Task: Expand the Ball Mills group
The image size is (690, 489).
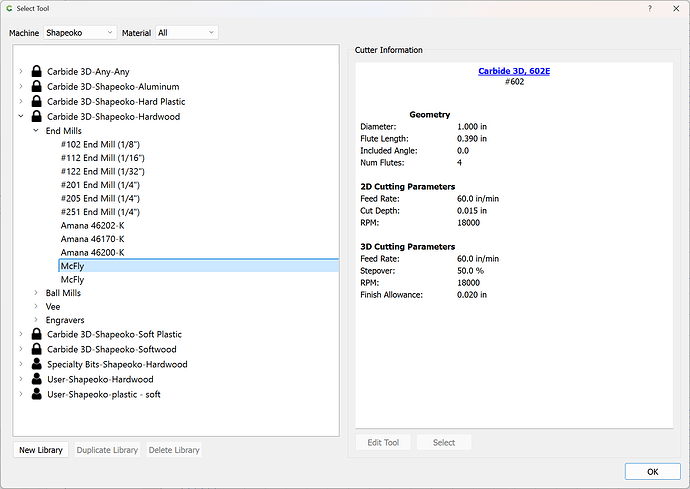Action: point(36,293)
